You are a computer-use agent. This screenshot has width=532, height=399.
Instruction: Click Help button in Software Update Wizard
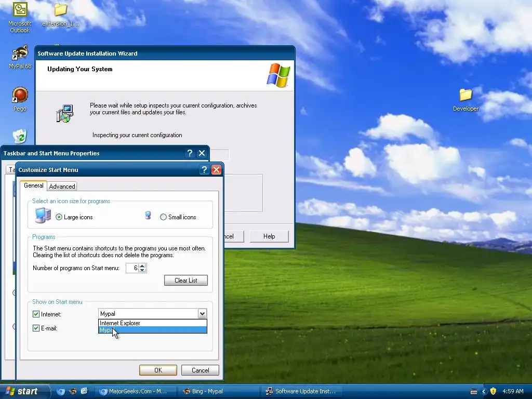point(269,236)
